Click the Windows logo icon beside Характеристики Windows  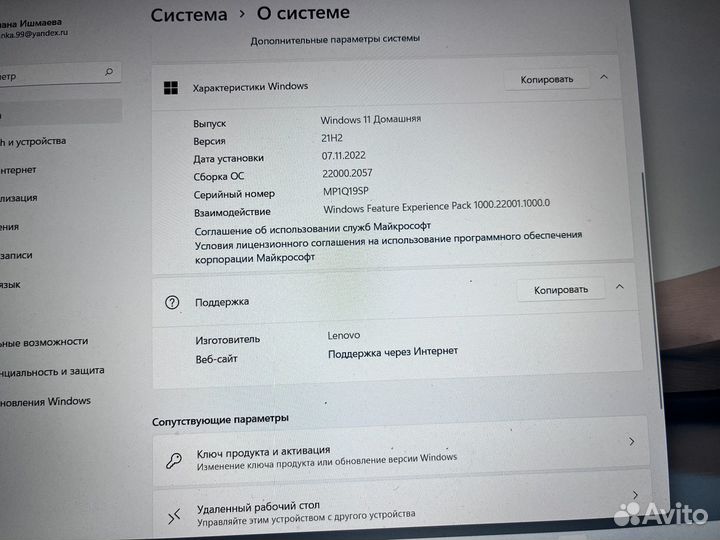[171, 88]
